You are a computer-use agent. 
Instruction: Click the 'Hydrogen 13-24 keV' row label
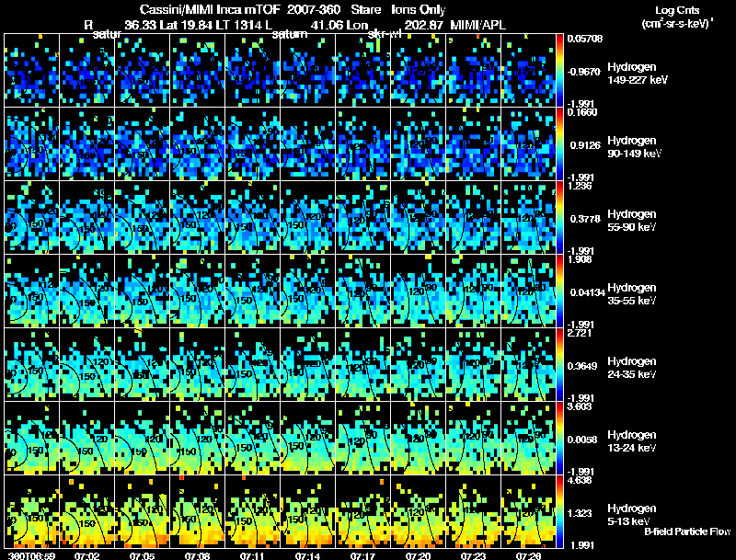point(632,440)
